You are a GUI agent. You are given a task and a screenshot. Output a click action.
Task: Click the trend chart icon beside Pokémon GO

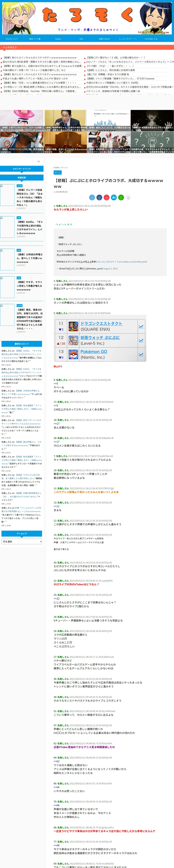point(141,354)
